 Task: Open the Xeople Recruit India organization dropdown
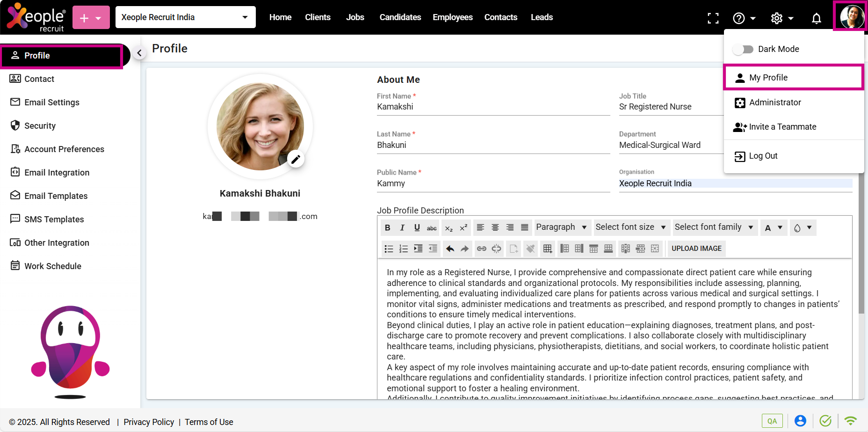(x=185, y=17)
